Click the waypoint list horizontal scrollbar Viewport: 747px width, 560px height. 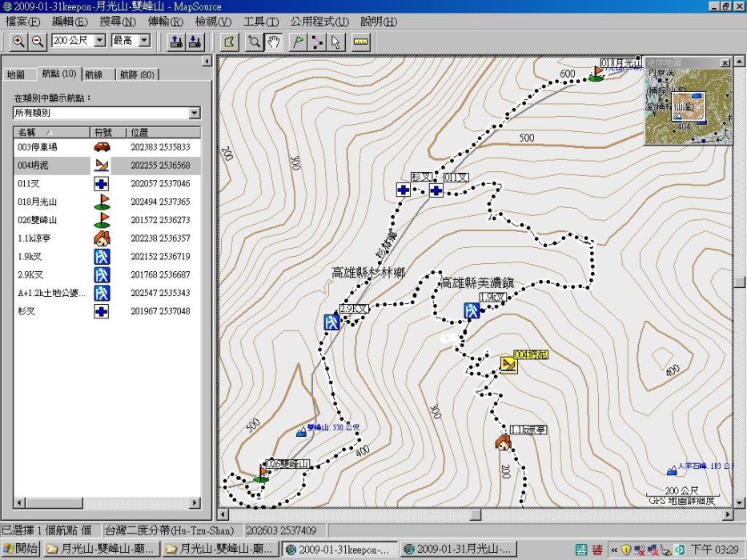click(x=106, y=502)
